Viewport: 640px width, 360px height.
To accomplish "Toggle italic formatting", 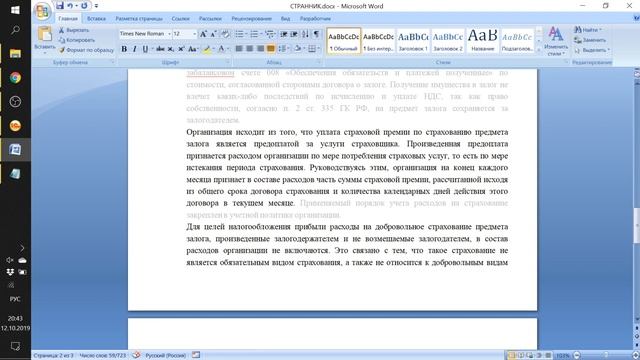I will pos(134,49).
